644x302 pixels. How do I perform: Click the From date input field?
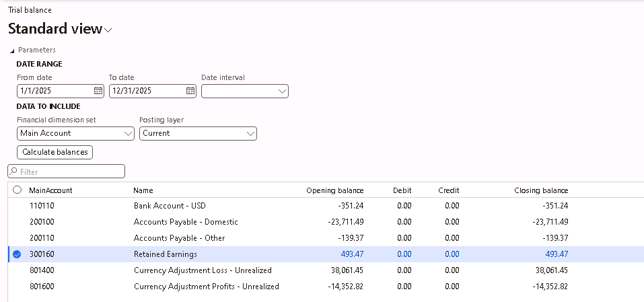pos(54,91)
